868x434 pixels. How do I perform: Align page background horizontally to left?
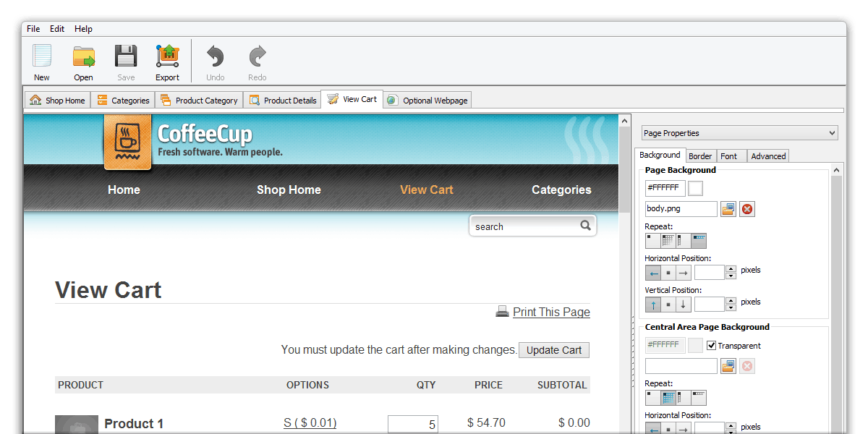pyautogui.click(x=652, y=273)
